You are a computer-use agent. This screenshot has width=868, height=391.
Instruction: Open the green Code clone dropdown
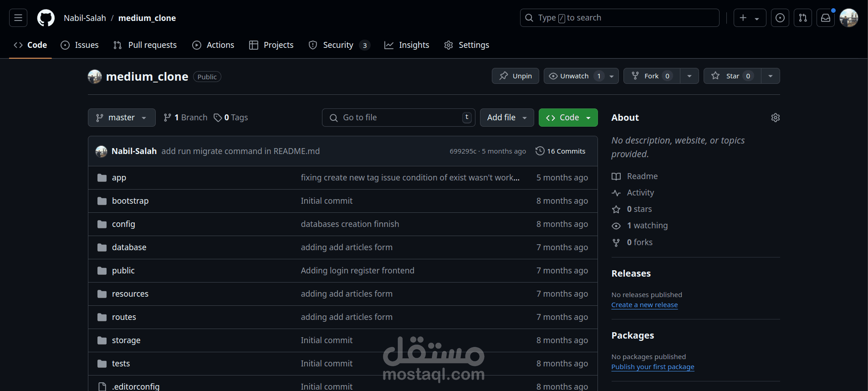(x=568, y=118)
